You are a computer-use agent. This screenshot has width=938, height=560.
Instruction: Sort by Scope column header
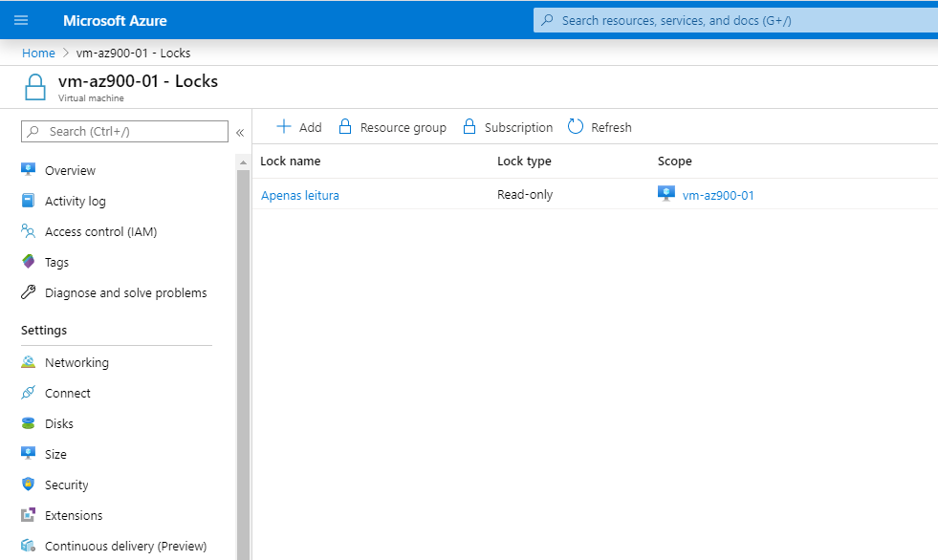(x=675, y=161)
